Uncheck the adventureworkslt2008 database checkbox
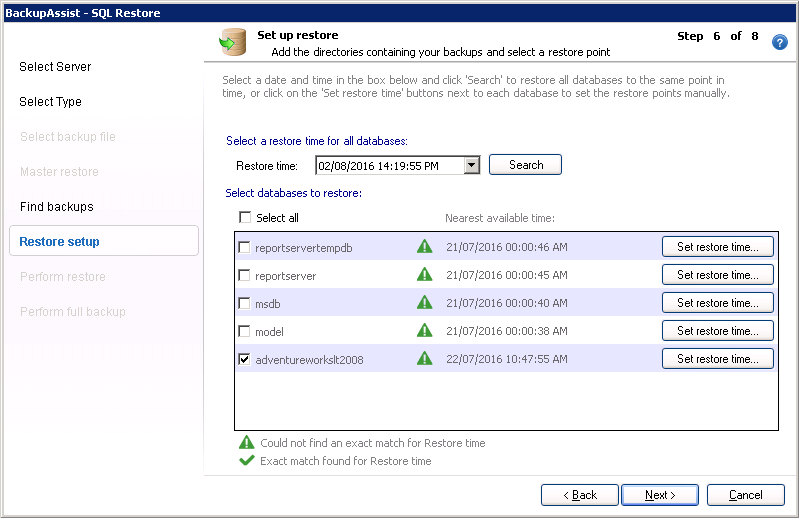This screenshot has width=799, height=518. pos(245,359)
